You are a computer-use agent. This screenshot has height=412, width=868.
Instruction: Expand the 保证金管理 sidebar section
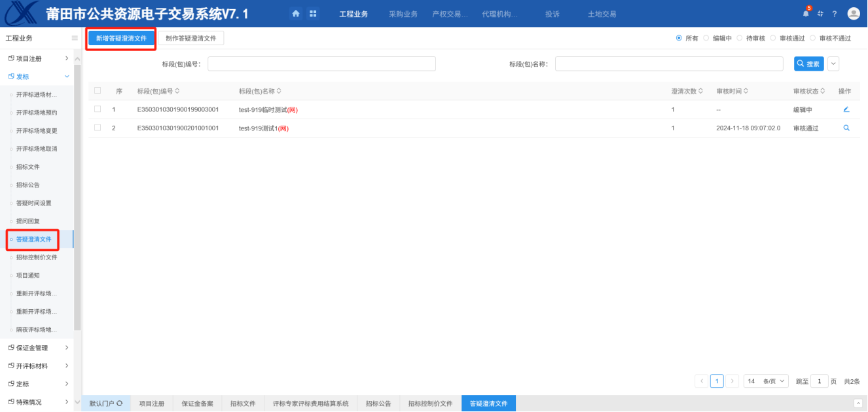[39, 348]
